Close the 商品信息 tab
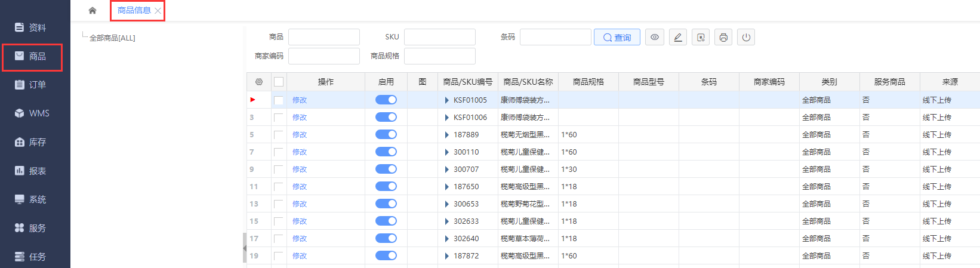Image resolution: width=980 pixels, height=268 pixels. [x=158, y=11]
